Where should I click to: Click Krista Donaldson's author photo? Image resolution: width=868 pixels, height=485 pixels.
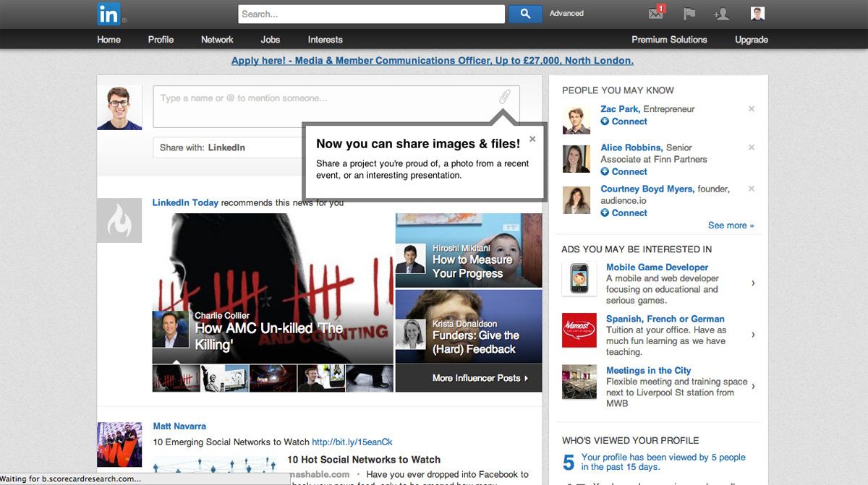(x=410, y=334)
